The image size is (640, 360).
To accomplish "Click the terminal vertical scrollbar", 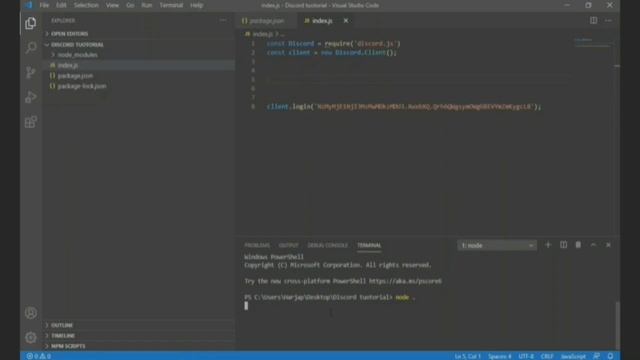I will pyautogui.click(x=618, y=324).
